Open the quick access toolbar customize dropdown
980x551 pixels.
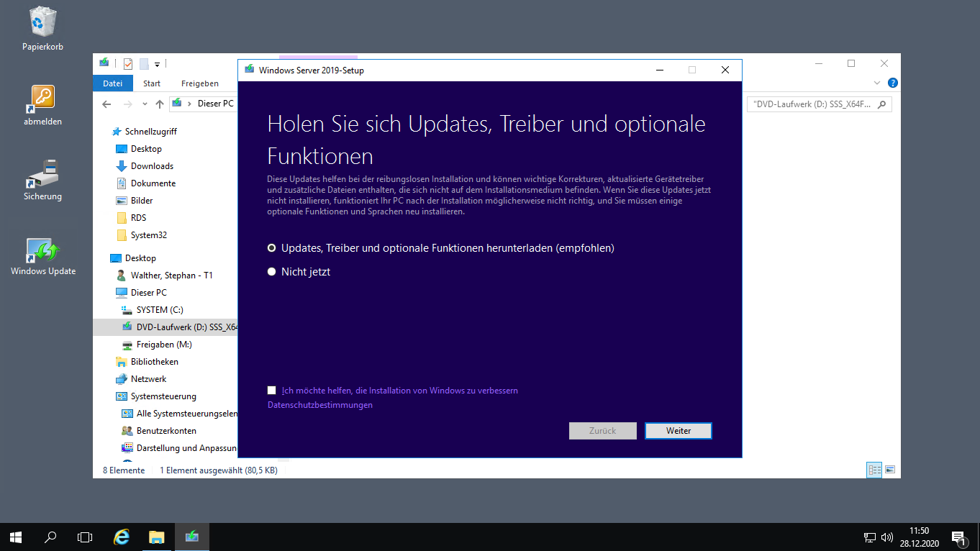click(157, 64)
